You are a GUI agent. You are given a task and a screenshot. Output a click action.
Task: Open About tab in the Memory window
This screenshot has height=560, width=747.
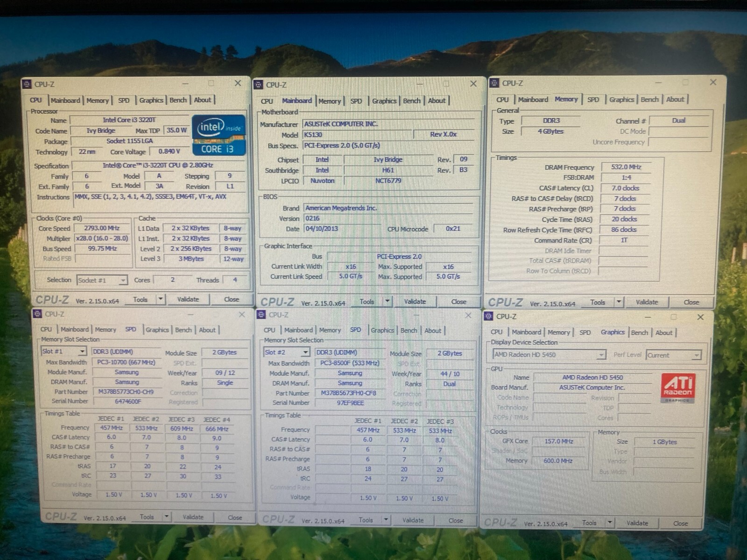[x=675, y=99]
